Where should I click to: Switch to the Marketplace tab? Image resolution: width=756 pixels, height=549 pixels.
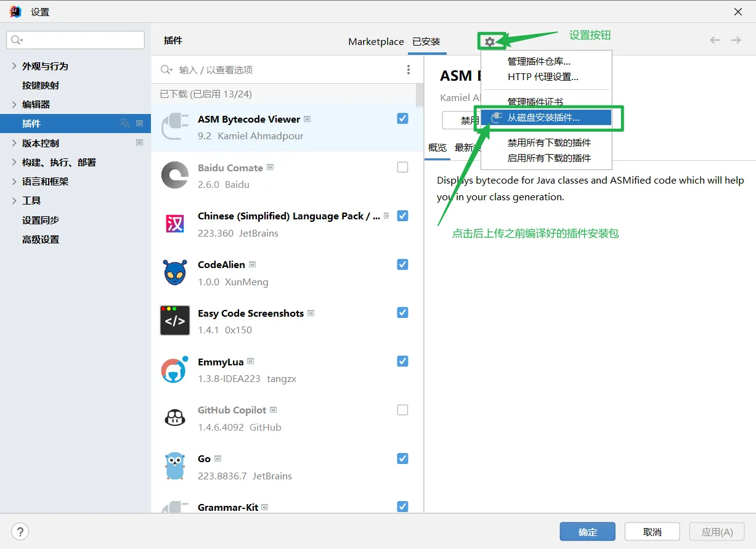[x=376, y=42]
